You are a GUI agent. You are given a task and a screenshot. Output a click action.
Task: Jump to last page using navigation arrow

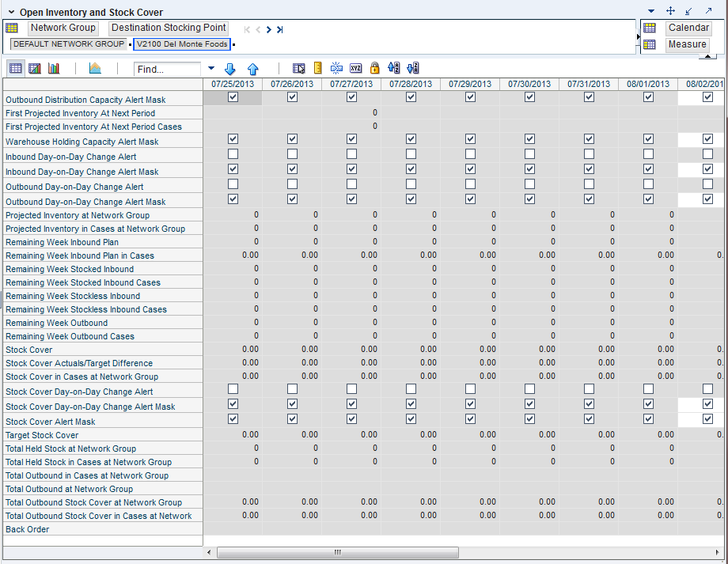[x=280, y=29]
